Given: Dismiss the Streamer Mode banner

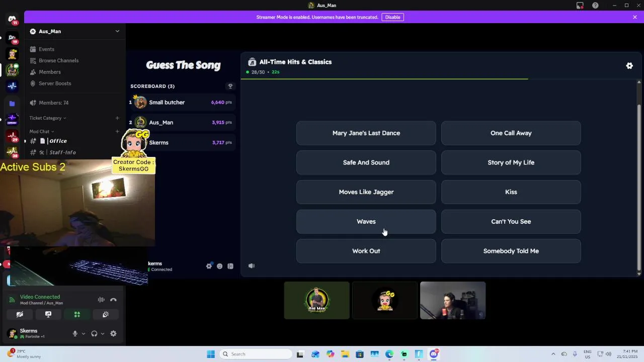Looking at the screenshot, I should pyautogui.click(x=635, y=17).
